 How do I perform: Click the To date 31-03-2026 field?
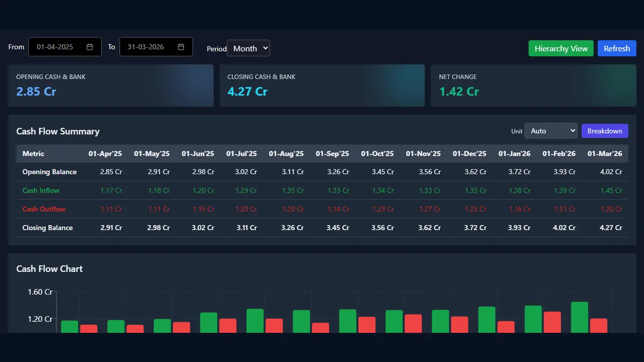(x=156, y=47)
